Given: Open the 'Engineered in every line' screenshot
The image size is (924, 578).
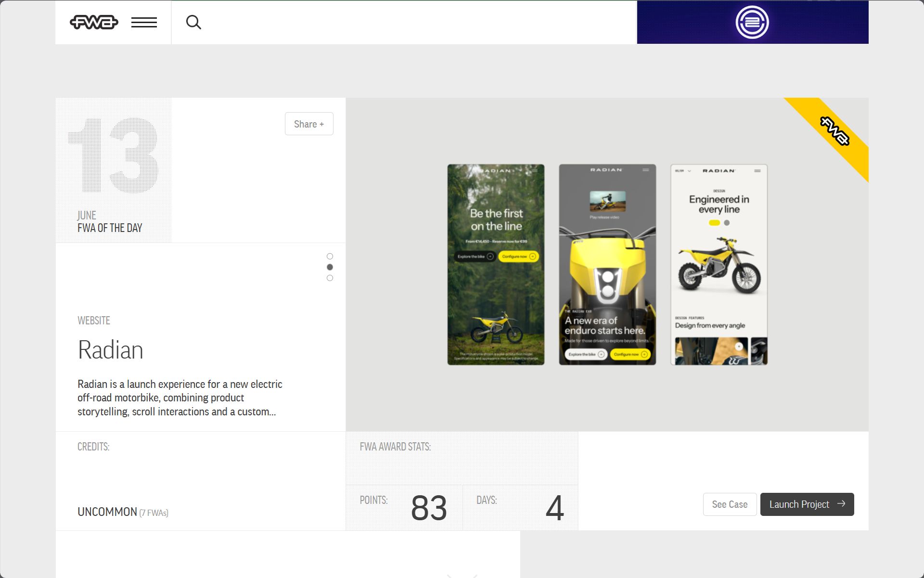Looking at the screenshot, I should click(719, 265).
